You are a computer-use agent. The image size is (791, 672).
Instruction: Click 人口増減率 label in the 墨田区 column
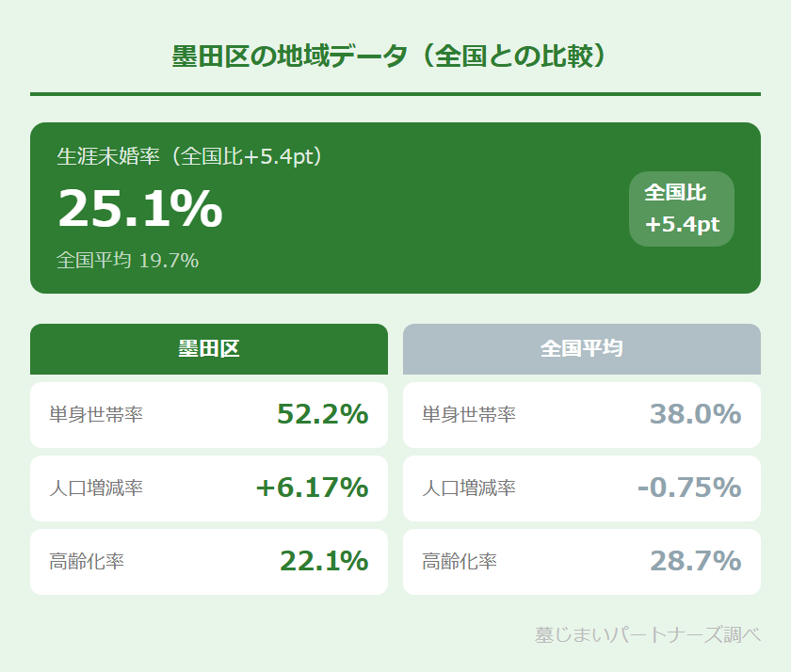click(96, 488)
